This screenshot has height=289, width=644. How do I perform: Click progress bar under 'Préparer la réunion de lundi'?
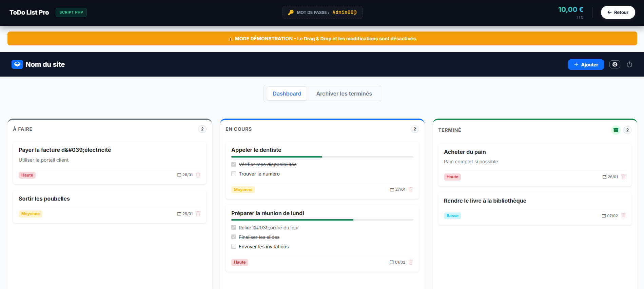point(322,220)
